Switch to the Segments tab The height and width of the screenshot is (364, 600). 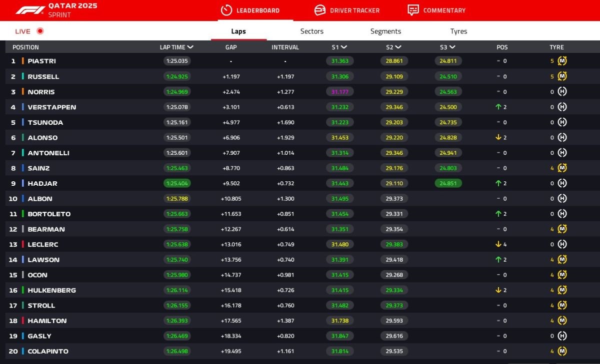pyautogui.click(x=385, y=31)
